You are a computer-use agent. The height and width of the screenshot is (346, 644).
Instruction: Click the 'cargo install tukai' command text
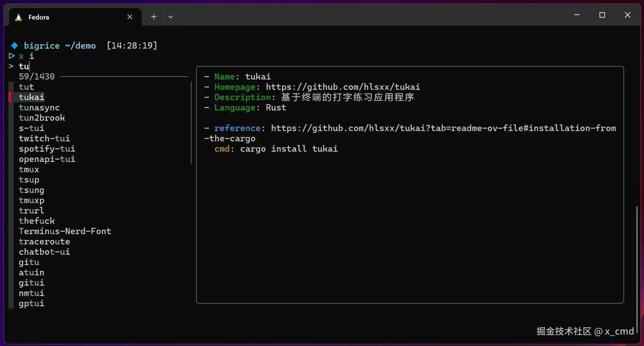289,149
